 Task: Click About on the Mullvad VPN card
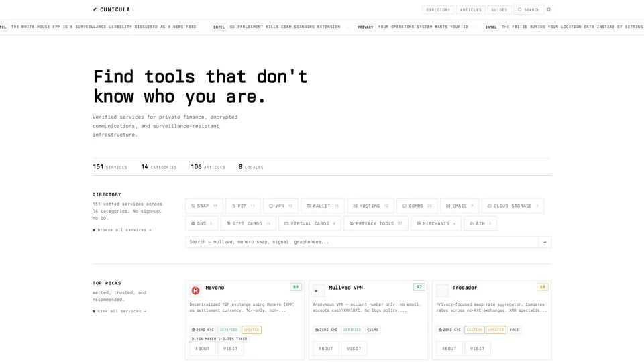click(326, 349)
